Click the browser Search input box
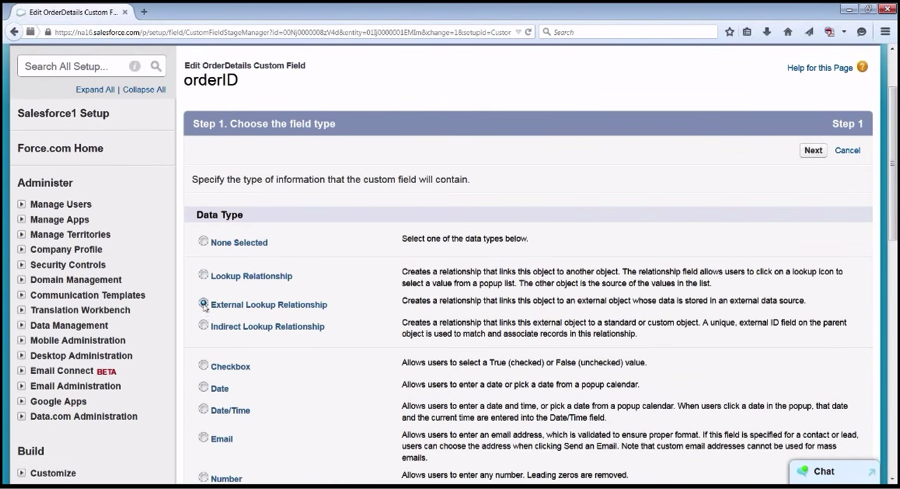Screen dimensions: 900x489 [629, 32]
